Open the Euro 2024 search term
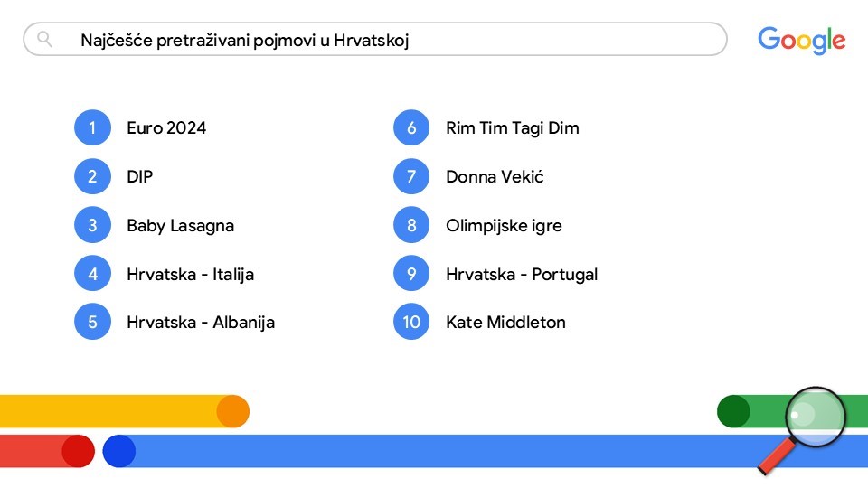This screenshot has width=868, height=488. pyautogui.click(x=166, y=127)
